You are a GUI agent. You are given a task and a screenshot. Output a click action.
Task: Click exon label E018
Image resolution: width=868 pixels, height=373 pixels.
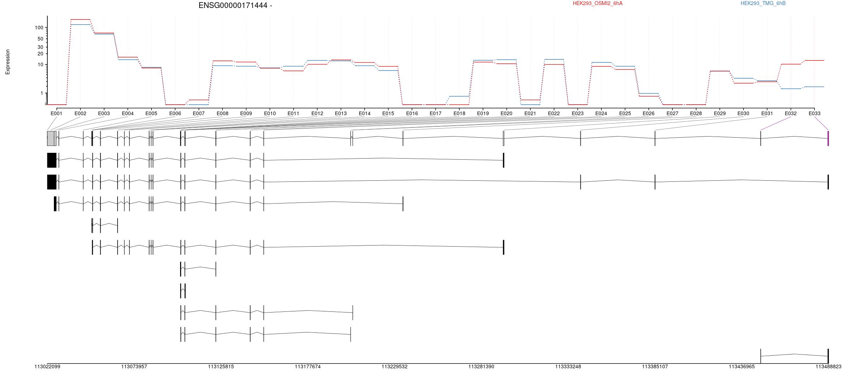[459, 113]
